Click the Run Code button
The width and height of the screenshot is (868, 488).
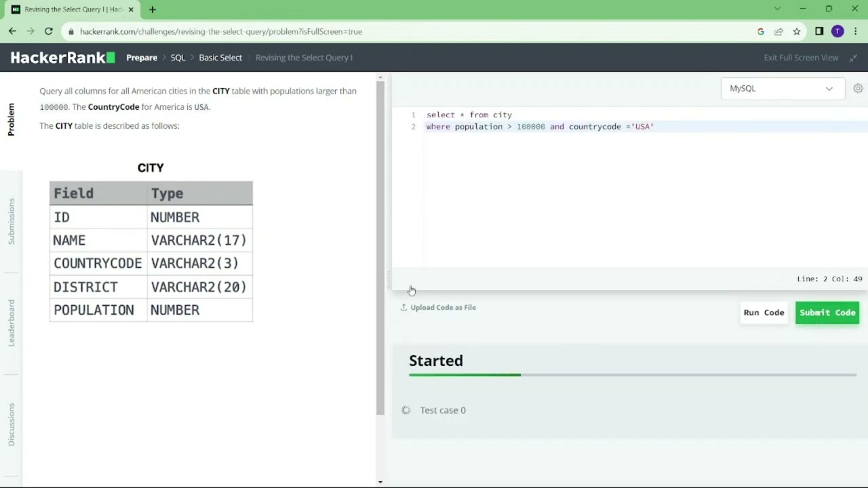(764, 312)
